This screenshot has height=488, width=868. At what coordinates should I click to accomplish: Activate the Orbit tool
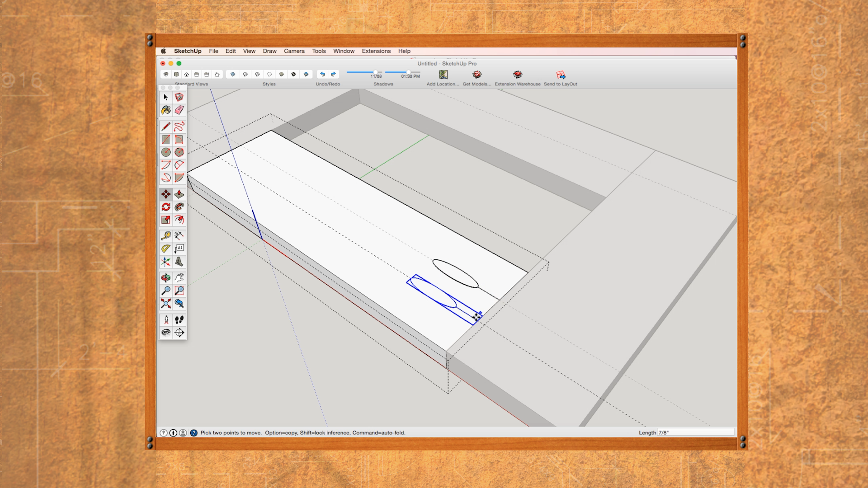coord(166,278)
